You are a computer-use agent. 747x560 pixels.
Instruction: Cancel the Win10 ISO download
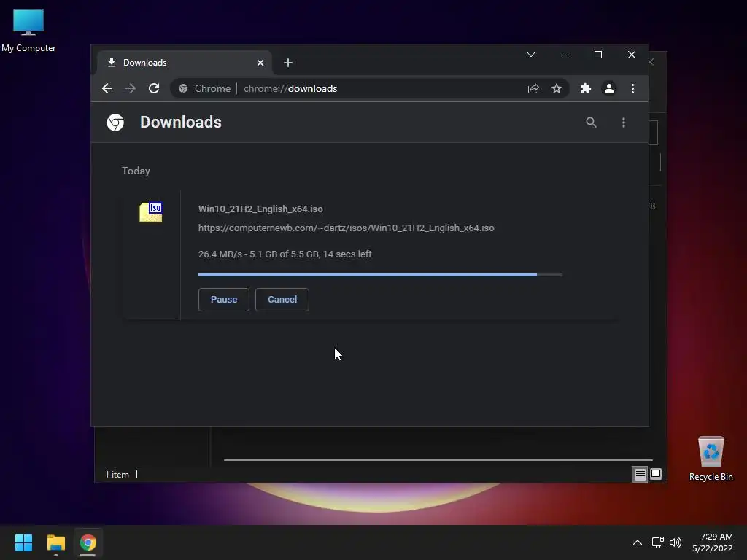pyautogui.click(x=282, y=300)
